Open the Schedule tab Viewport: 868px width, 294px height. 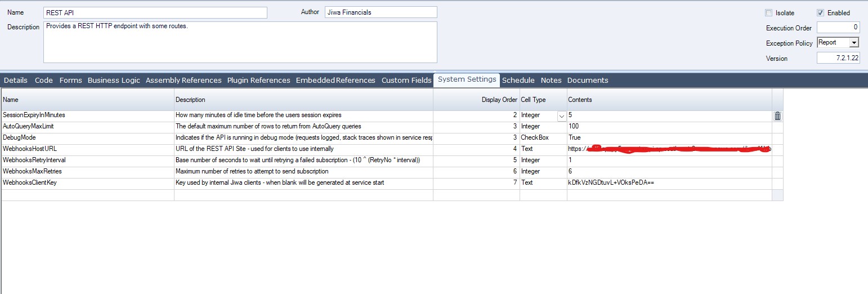tap(518, 81)
